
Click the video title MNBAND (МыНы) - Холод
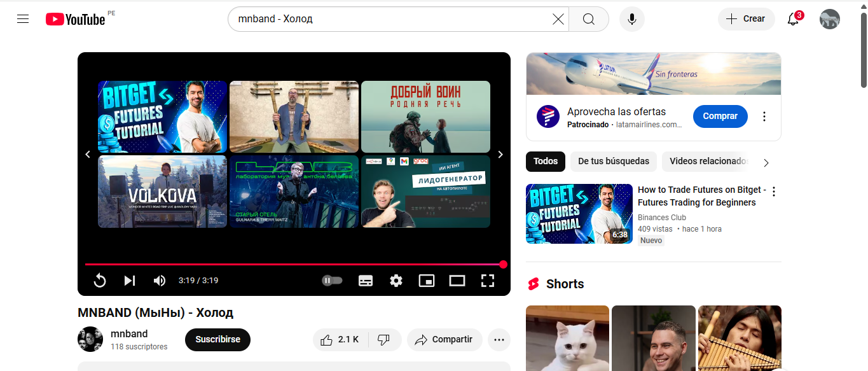coord(156,312)
